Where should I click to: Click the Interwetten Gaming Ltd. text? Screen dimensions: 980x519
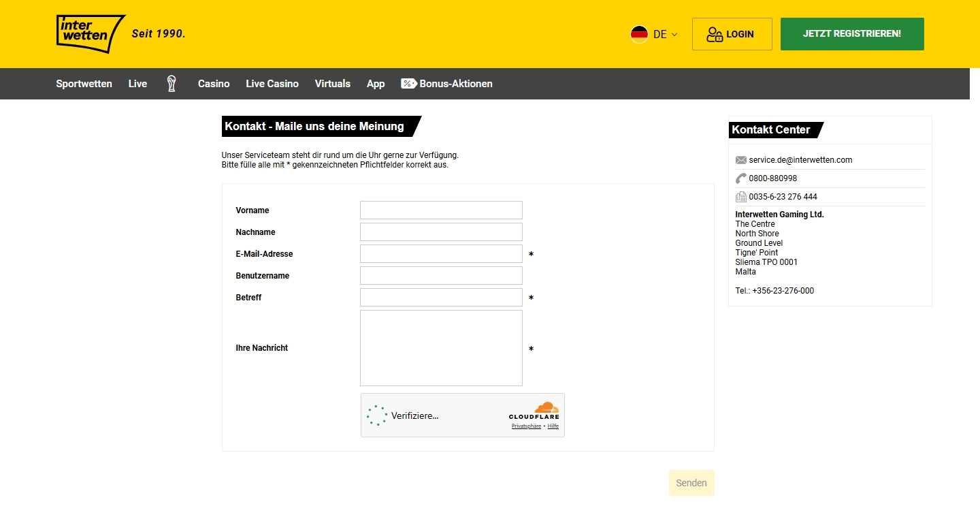(x=780, y=215)
